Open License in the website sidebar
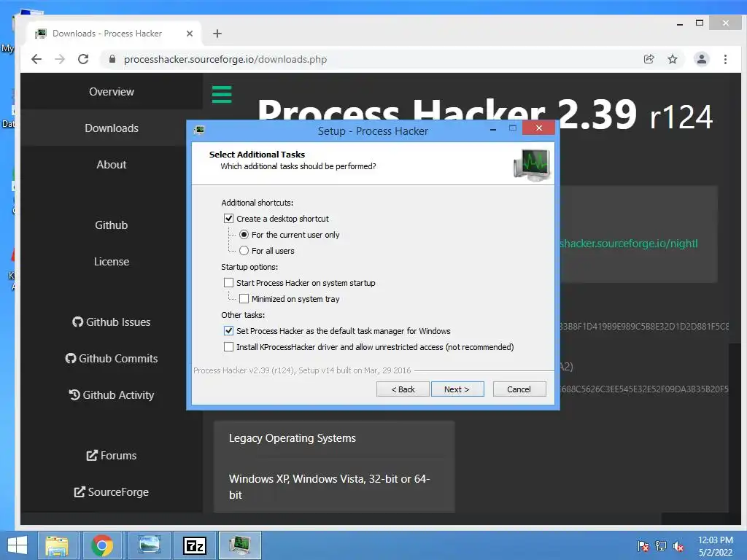This screenshot has height=560, width=747. pos(112,262)
